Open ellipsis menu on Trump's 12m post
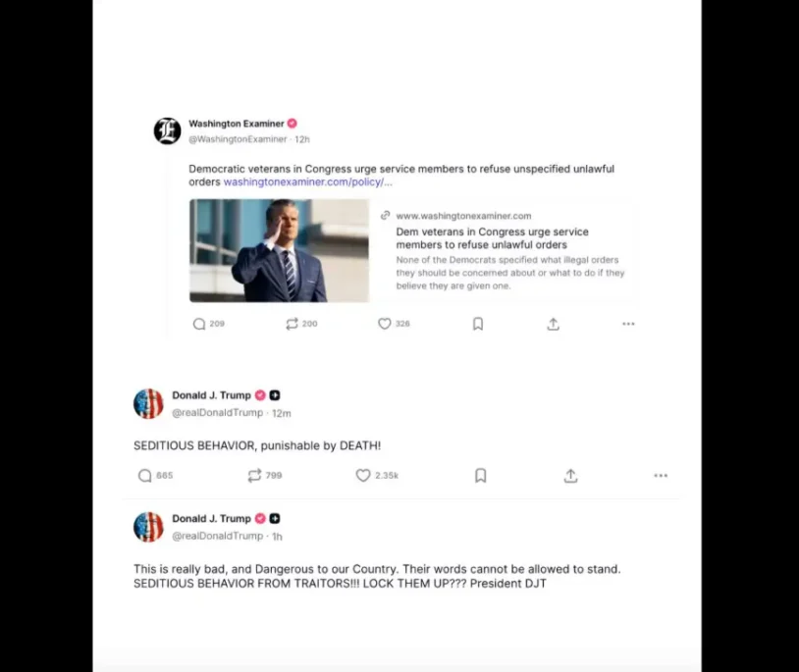Screen dimensions: 799x672 point(661,476)
